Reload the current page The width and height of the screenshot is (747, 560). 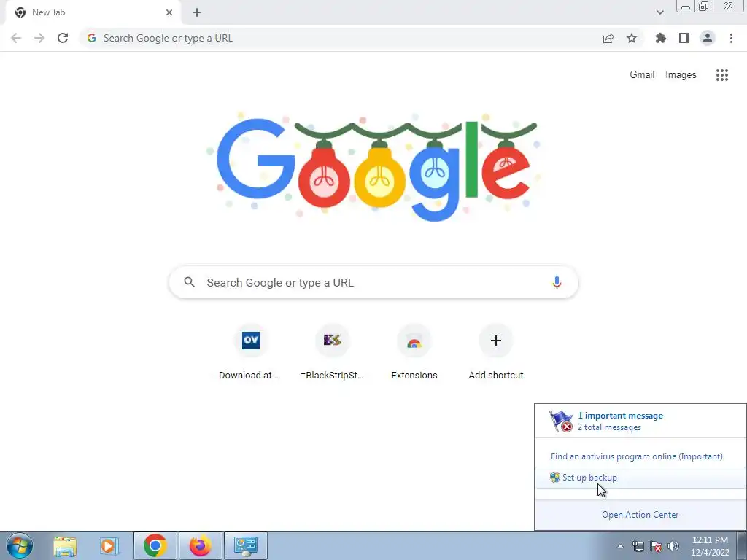(63, 38)
